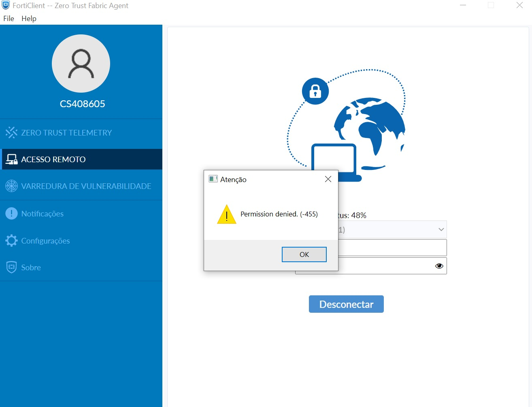Close the Atenção dialog with X
532x407 pixels.
(x=328, y=179)
